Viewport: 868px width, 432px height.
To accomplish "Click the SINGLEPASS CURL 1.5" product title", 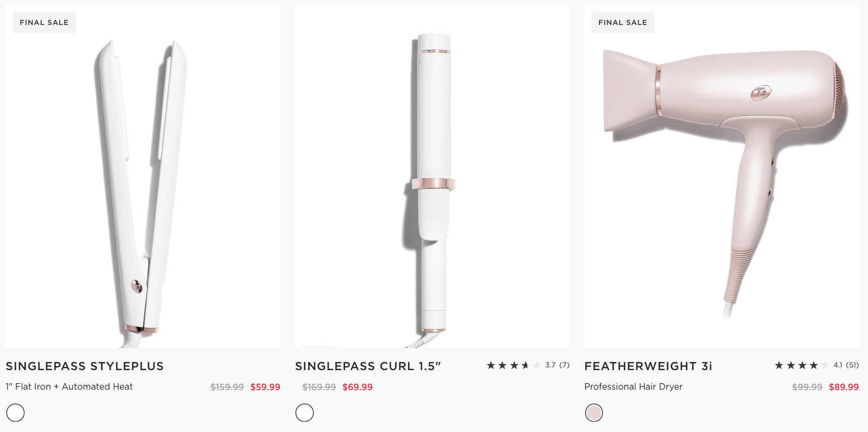I will click(368, 366).
